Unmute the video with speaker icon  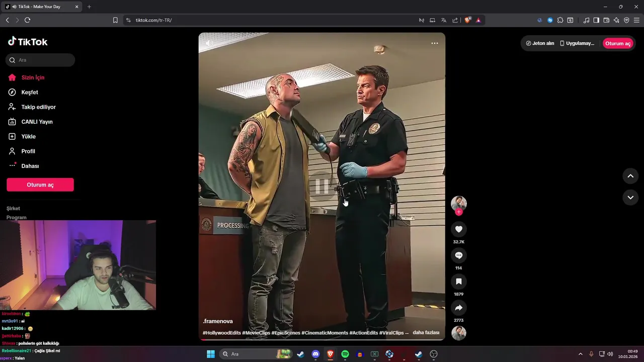pyautogui.click(x=209, y=43)
